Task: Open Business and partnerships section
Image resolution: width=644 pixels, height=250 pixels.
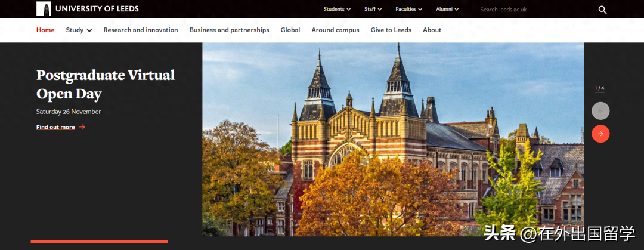Action: [229, 30]
